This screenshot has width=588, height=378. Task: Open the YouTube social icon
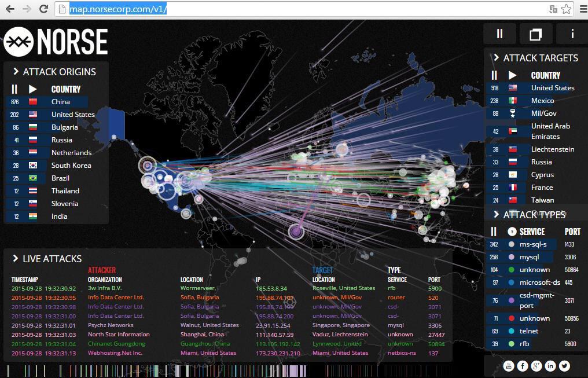509,366
